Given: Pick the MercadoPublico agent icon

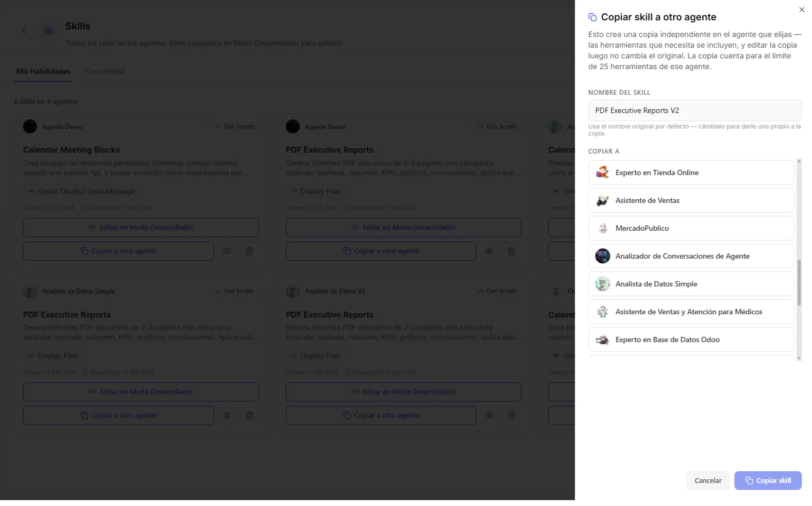Looking at the screenshot, I should point(603,228).
